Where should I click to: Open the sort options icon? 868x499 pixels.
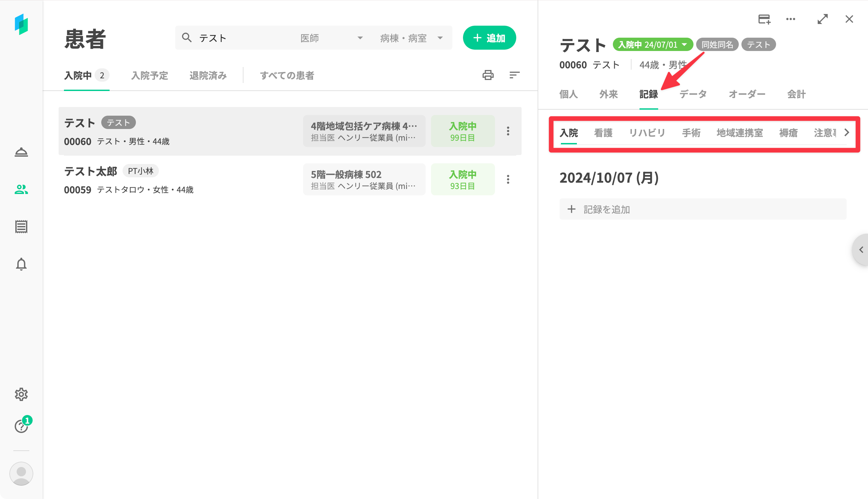point(514,75)
